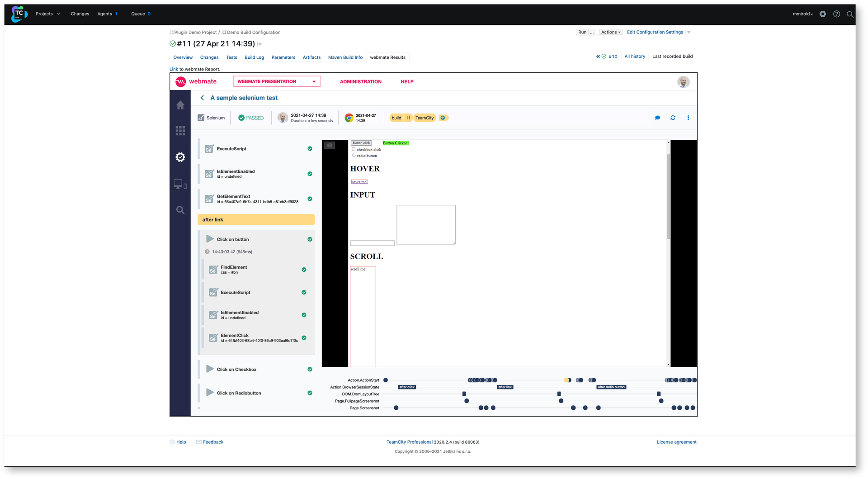Open the Tests tab

point(231,57)
